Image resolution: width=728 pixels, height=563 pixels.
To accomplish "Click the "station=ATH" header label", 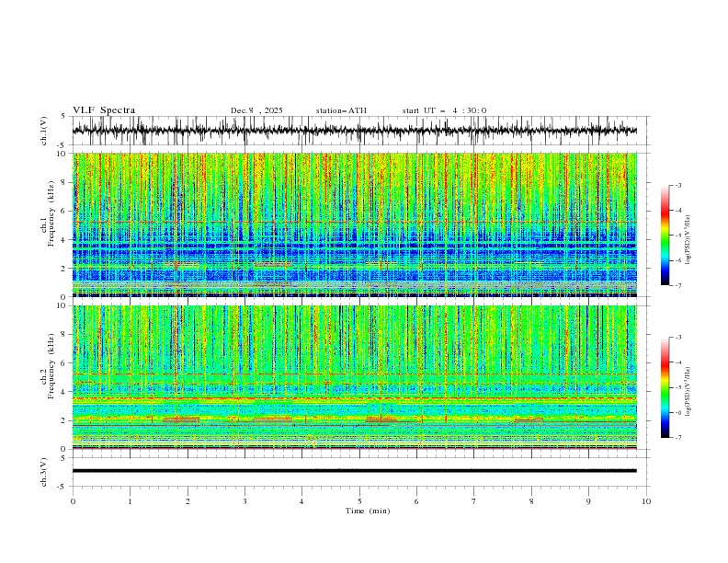I will (341, 110).
